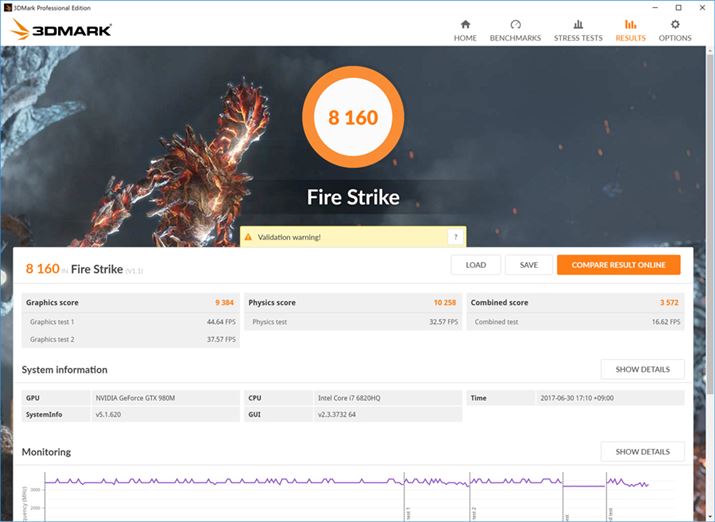715x522 pixels.
Task: Select the Physics score value 10 258
Action: click(x=445, y=302)
